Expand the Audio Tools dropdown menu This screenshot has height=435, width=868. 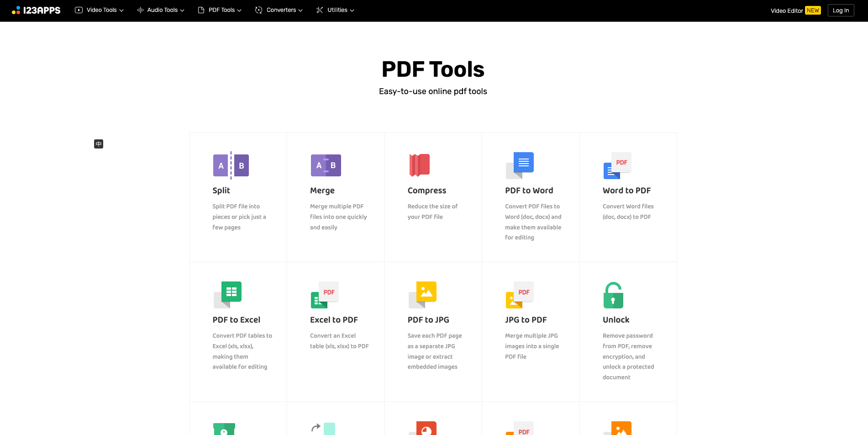pyautogui.click(x=161, y=10)
